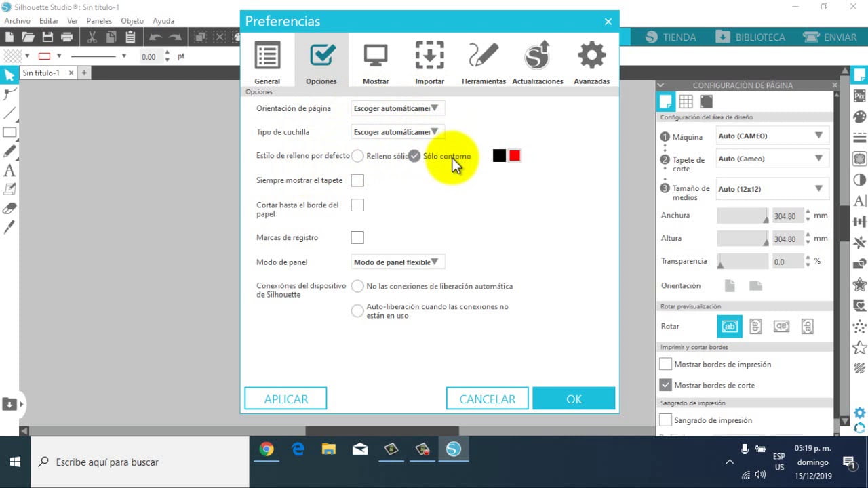Click the print toolbar icon
This screenshot has width=868, height=488.
66,37
